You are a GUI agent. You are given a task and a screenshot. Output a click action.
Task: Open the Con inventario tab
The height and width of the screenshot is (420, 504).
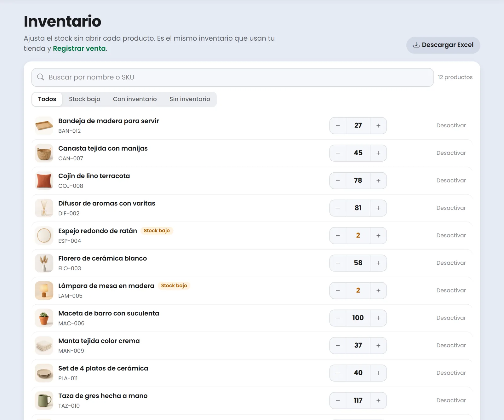click(x=135, y=99)
